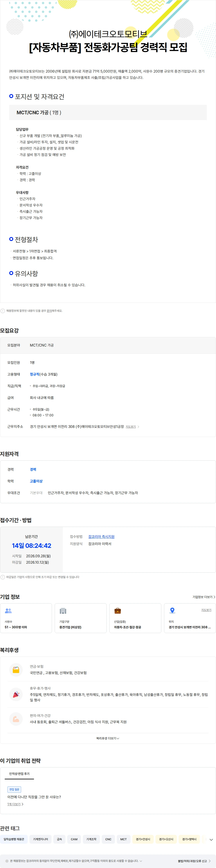Image resolution: width=216 pixels, height=868 pixels.
Task: Open 기업정보 더보기
Action: tap(204, 597)
